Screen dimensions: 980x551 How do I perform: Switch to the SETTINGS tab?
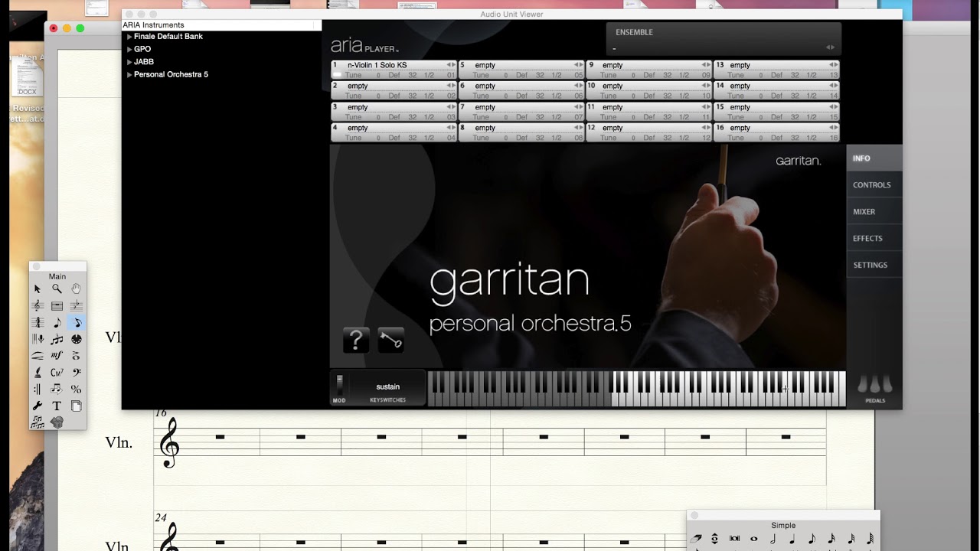point(874,266)
